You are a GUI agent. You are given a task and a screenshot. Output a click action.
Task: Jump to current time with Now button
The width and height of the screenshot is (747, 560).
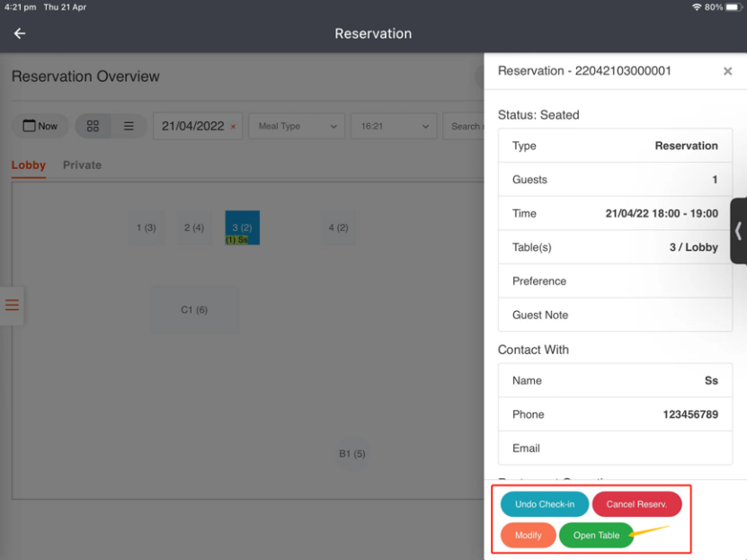pos(40,127)
